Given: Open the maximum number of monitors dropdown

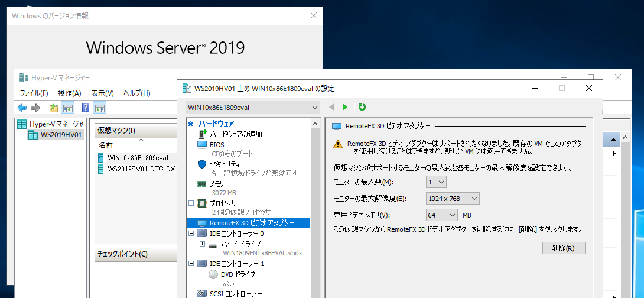Looking at the screenshot, I should pos(436,182).
